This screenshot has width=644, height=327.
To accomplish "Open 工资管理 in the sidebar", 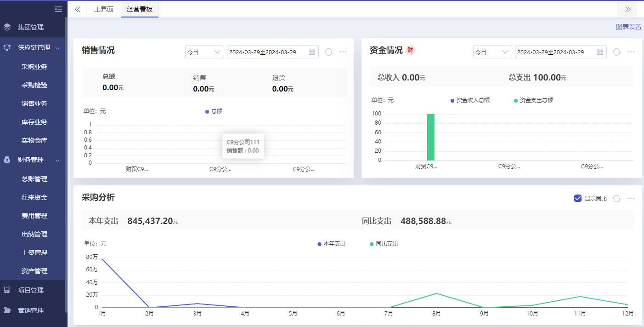I will (x=34, y=252).
